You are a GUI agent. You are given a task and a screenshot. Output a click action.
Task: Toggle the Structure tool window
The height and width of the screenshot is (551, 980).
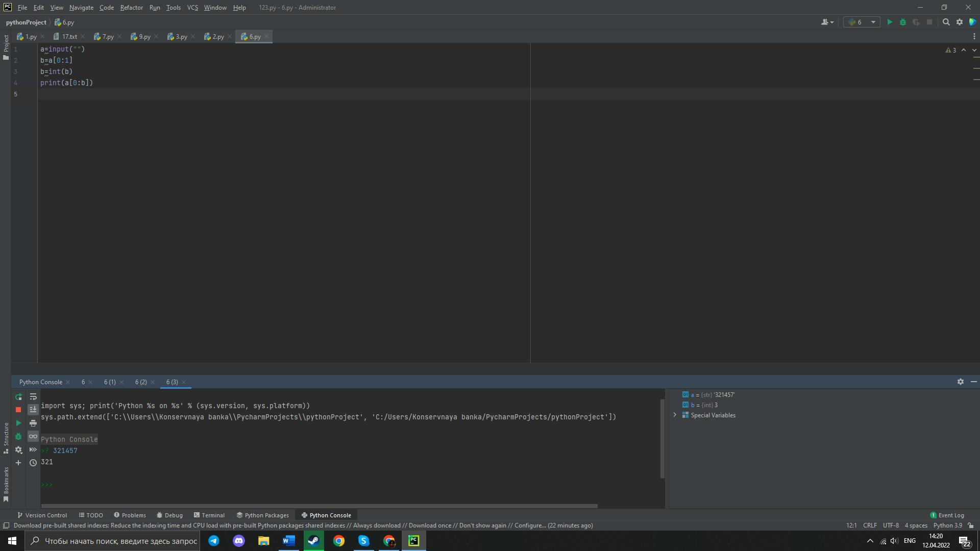point(6,438)
